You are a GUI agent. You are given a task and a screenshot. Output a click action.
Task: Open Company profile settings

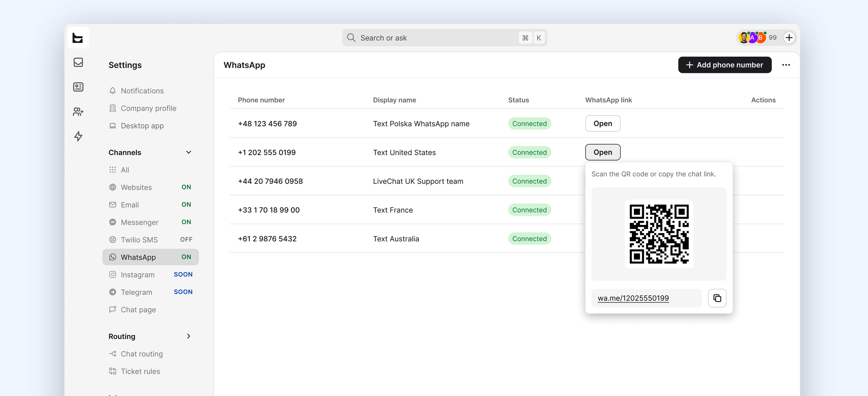148,108
